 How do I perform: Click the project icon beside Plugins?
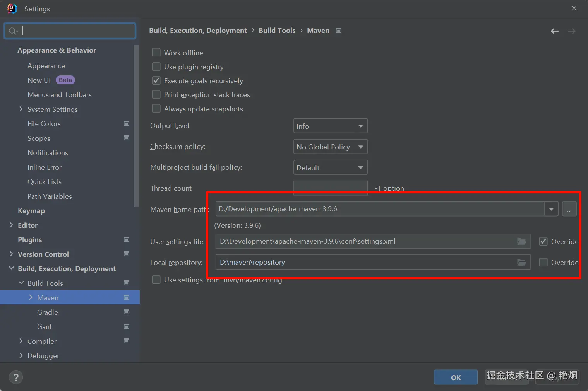(127, 240)
